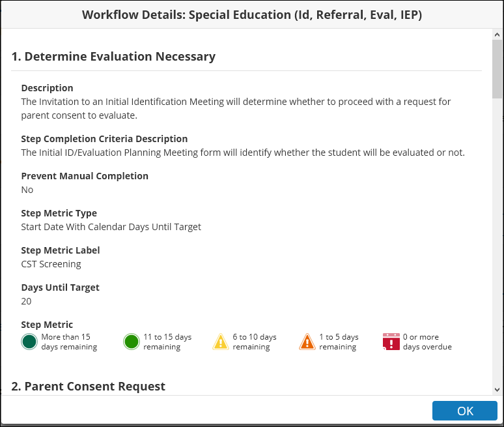Viewport: 504px width, 427px height.
Task: Click the 'Step Metric Type' label
Action: click(59, 213)
